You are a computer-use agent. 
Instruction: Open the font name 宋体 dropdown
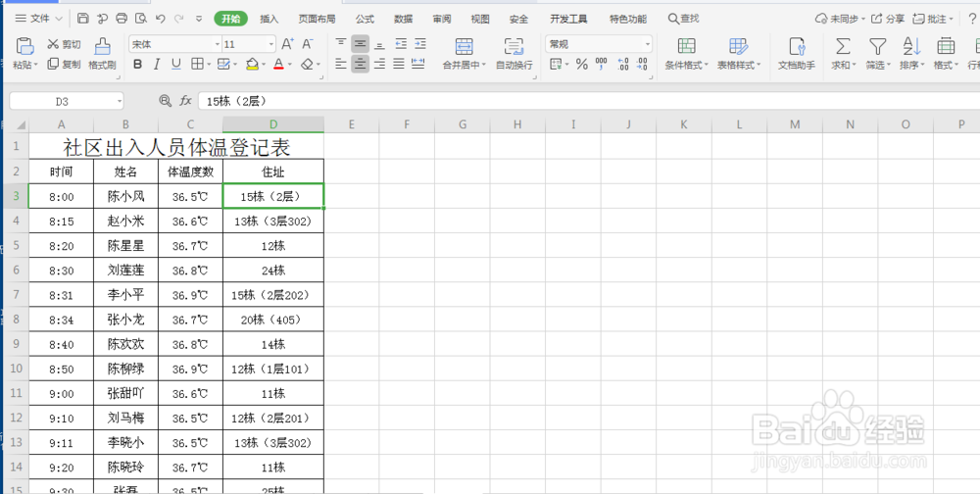point(218,44)
